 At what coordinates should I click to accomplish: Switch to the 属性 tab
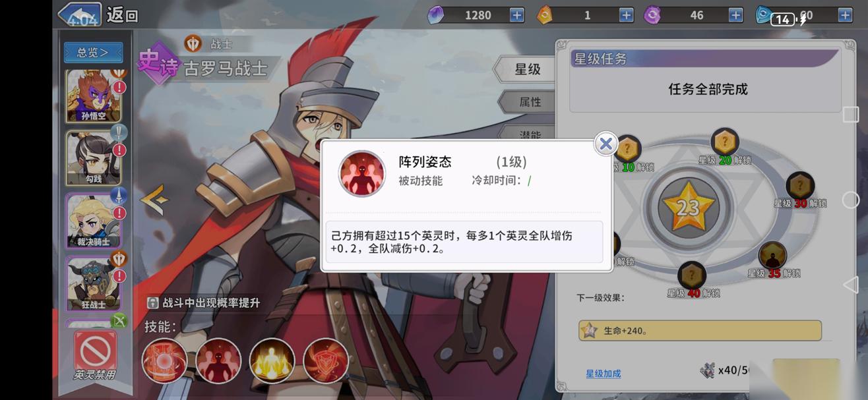pyautogui.click(x=530, y=102)
